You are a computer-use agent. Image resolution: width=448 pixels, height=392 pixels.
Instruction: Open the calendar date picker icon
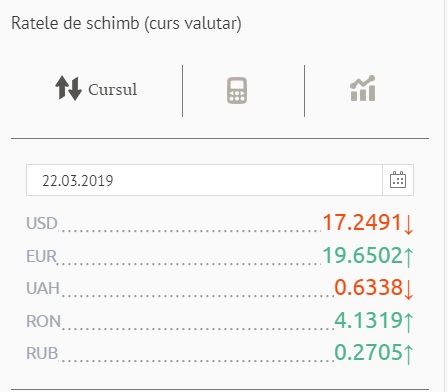click(x=398, y=180)
